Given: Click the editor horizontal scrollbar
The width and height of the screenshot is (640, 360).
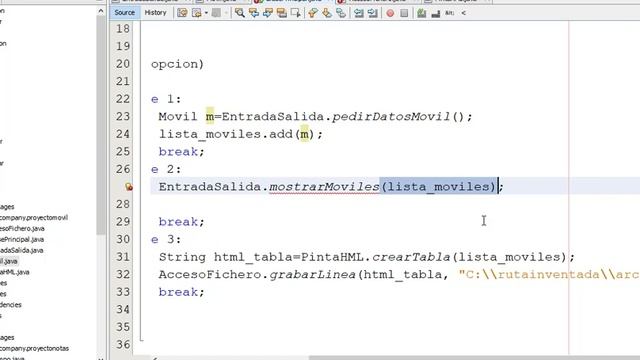Looking at the screenshot, I should 473,358.
